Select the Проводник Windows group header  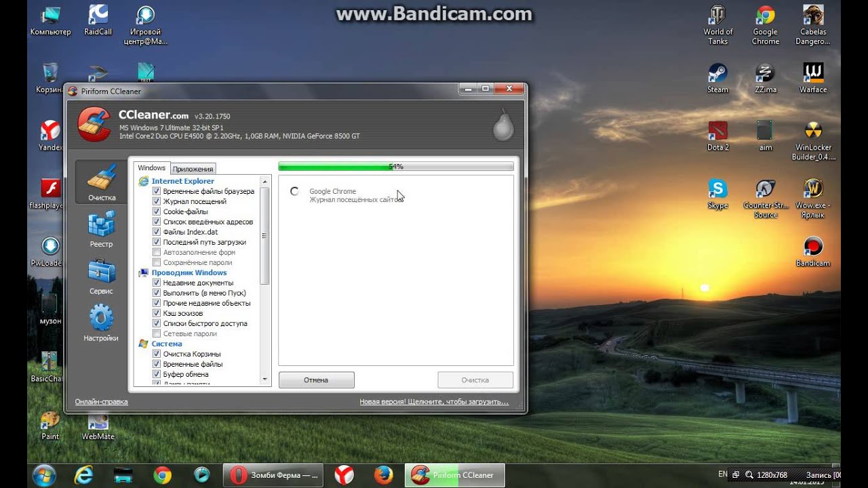point(189,272)
